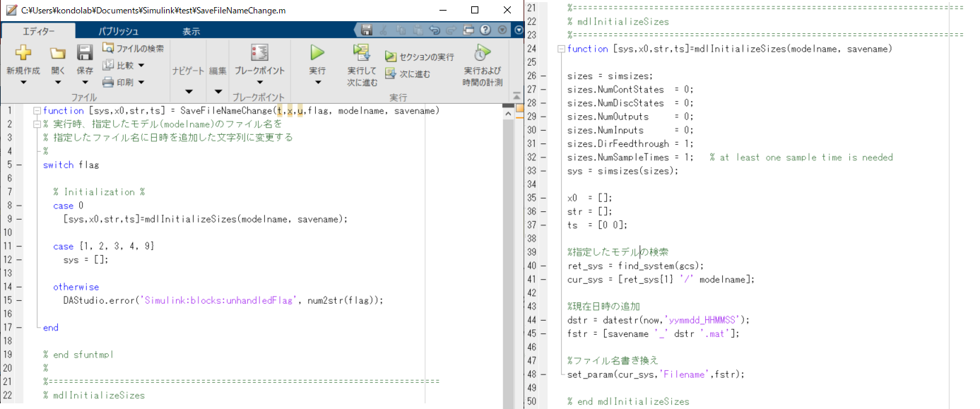Collapse the mdlInitializeSizes function fold on line 24

coord(561,49)
